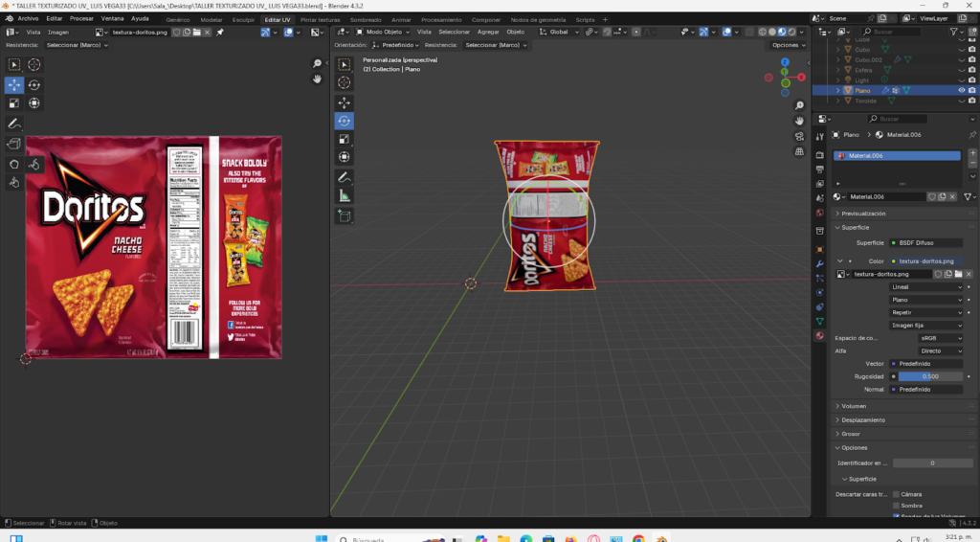
Task: Select the Scale tool in the 3D viewport
Action: point(344,139)
